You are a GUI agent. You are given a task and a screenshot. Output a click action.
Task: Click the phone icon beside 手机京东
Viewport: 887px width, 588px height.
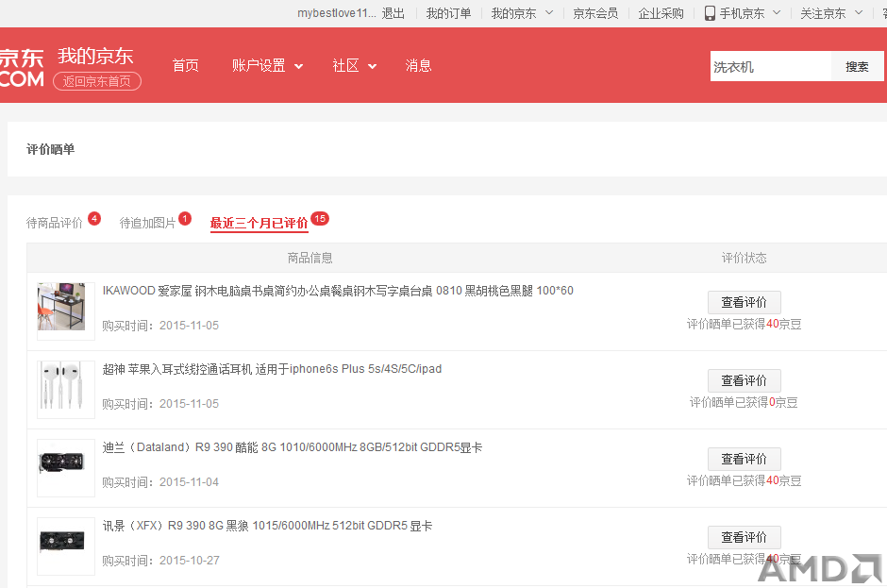[710, 13]
